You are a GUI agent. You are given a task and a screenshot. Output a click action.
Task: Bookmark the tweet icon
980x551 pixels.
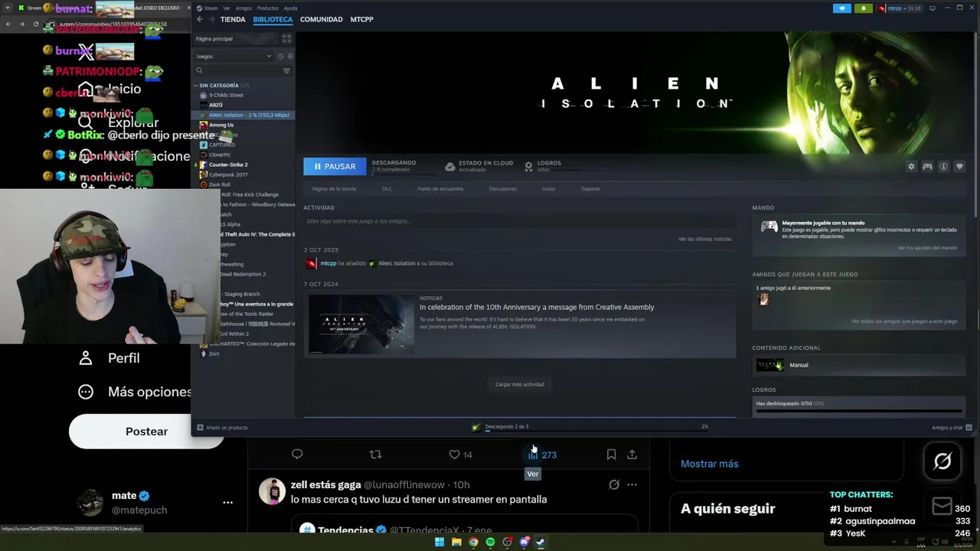pyautogui.click(x=611, y=455)
